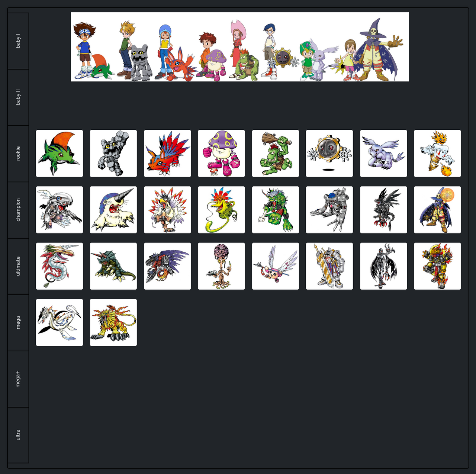Select the black winged demon in champion row
Screen dimensions: 476x474
tap(383, 210)
